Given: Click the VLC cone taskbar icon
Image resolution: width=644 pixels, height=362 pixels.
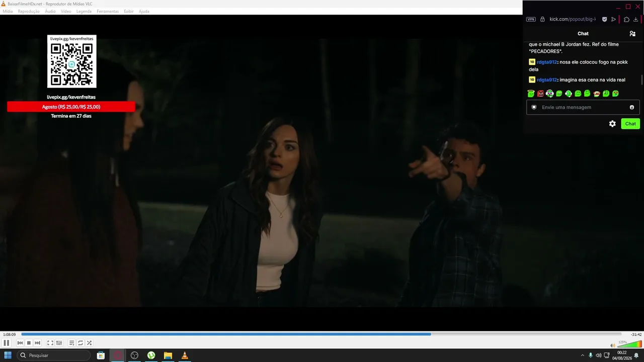Looking at the screenshot, I should (185, 355).
